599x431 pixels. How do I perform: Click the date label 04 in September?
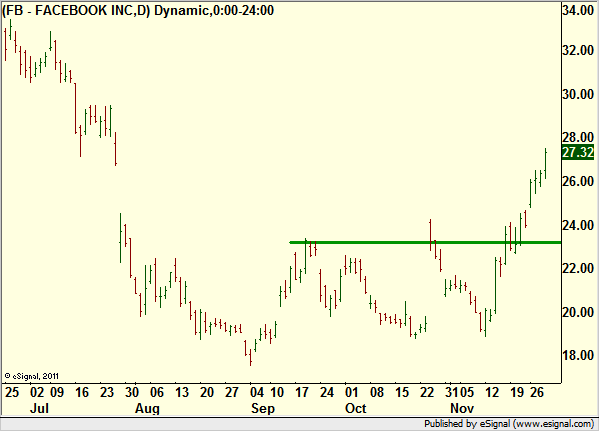pyautogui.click(x=257, y=392)
